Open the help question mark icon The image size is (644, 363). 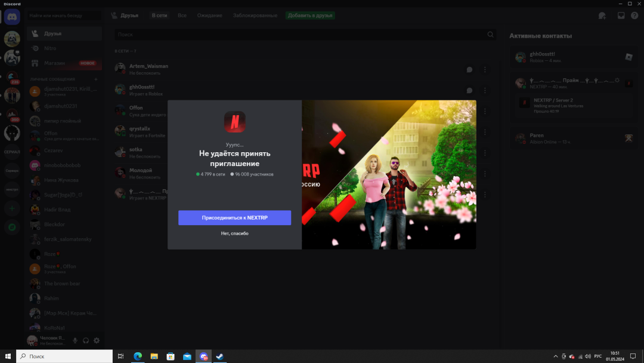click(x=634, y=16)
